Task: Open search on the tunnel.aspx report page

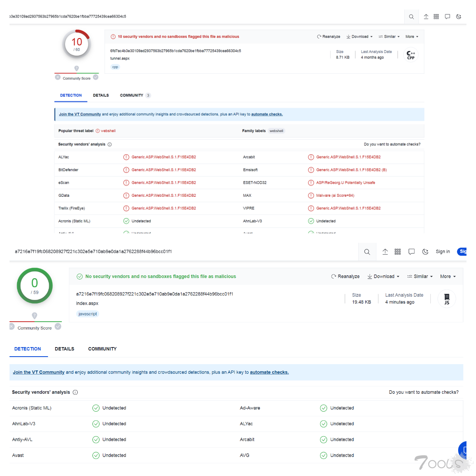Action: (411, 17)
